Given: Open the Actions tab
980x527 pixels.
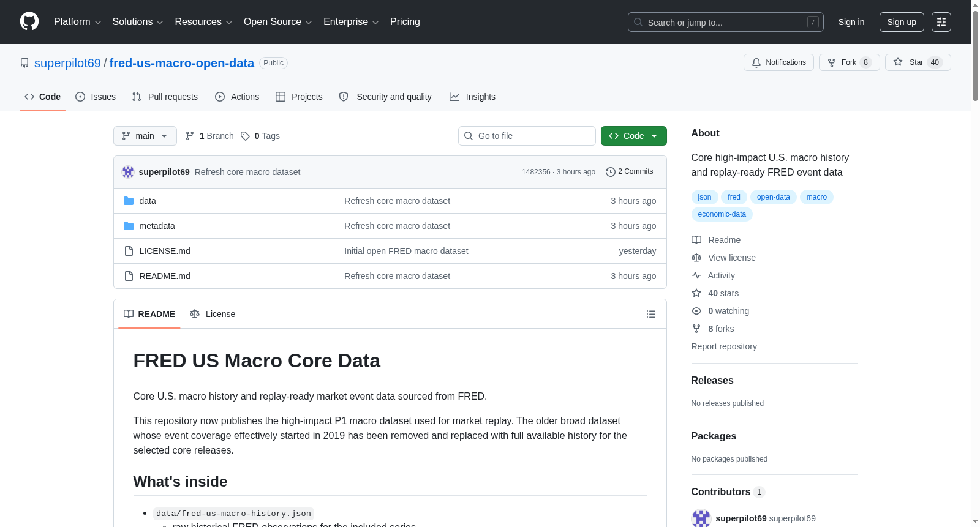Looking at the screenshot, I should pos(237,97).
